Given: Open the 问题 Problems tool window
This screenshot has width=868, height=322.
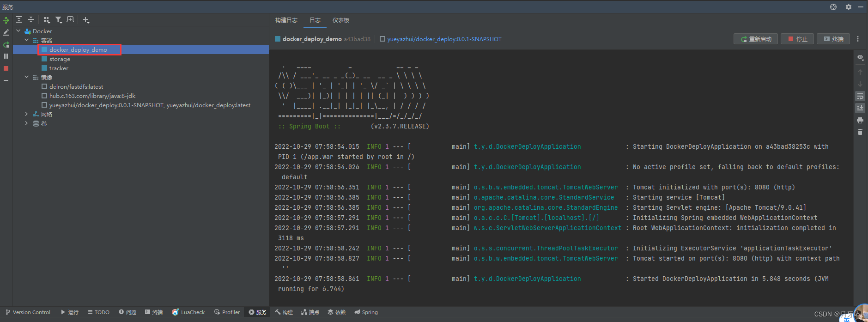Looking at the screenshot, I should (x=127, y=312).
